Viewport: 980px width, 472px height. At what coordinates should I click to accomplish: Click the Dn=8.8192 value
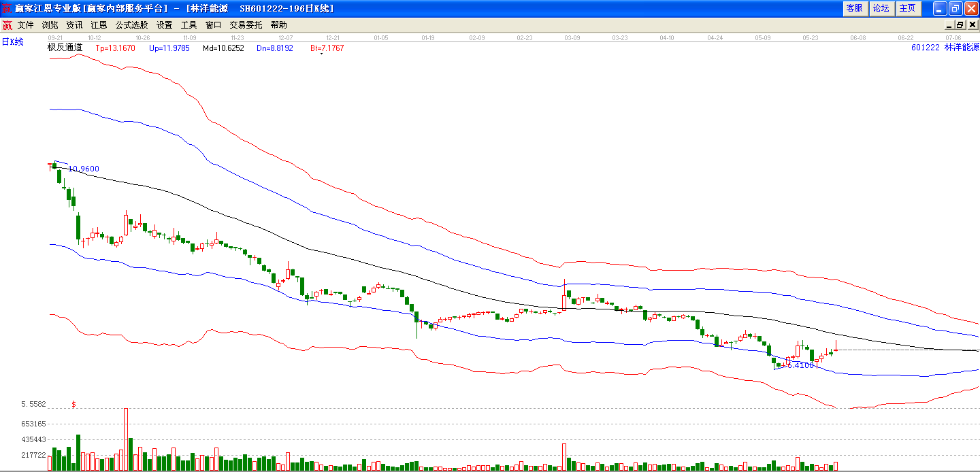(275, 48)
